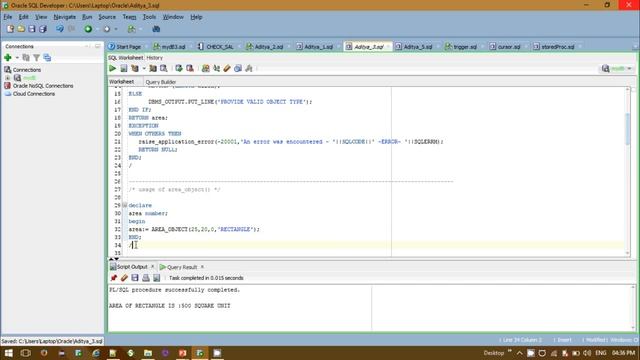Run statement with the green play icon
This screenshot has height=360, width=640.
pyautogui.click(x=113, y=69)
